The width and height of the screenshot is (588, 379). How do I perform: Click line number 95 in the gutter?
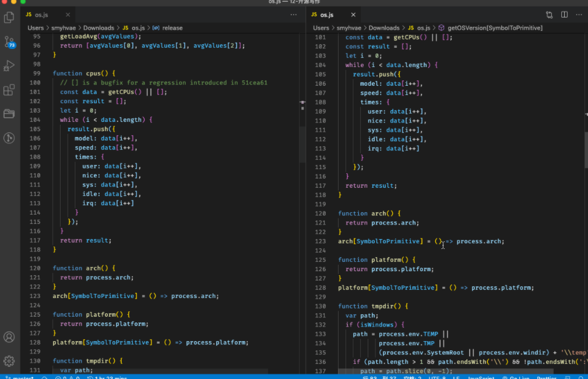[x=36, y=36]
